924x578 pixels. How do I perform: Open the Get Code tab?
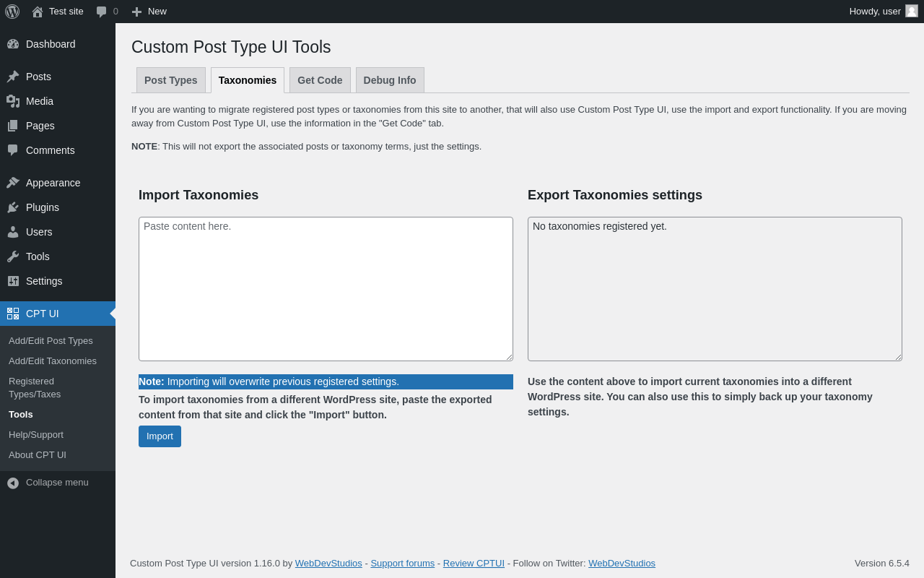coord(320,80)
